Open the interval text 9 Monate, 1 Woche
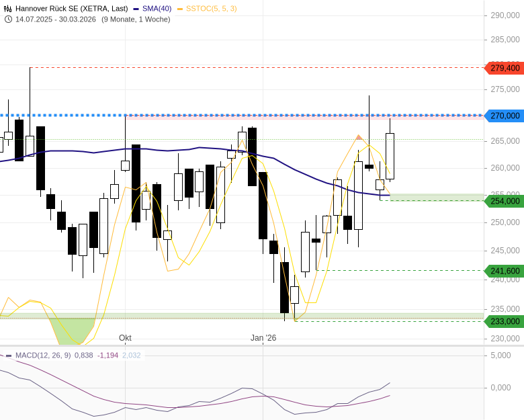 click(x=136, y=19)
